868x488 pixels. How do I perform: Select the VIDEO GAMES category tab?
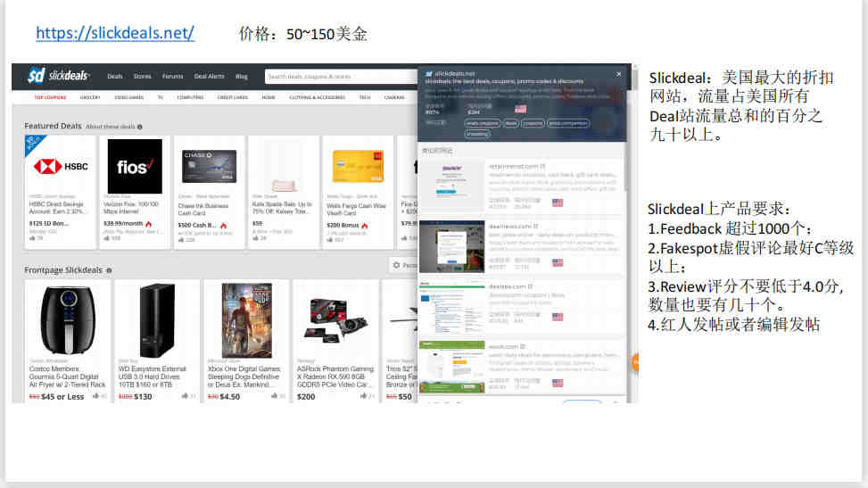[x=129, y=97]
